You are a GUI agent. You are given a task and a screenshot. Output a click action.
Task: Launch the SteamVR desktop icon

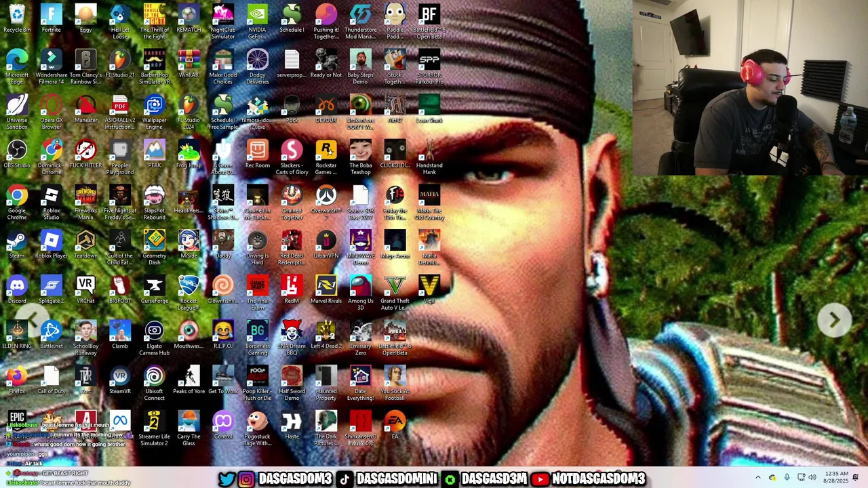(x=120, y=380)
